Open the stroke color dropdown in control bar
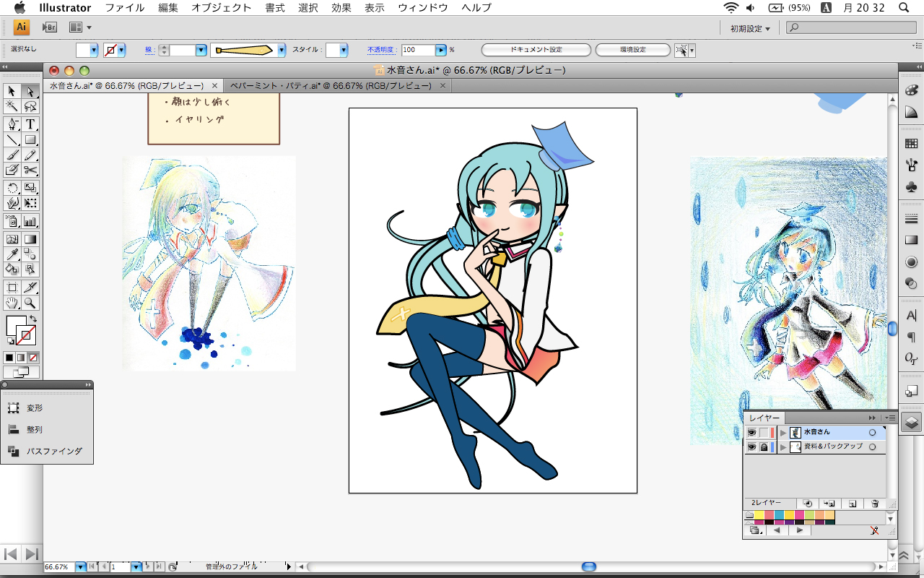The height and width of the screenshot is (578, 924). [121, 50]
